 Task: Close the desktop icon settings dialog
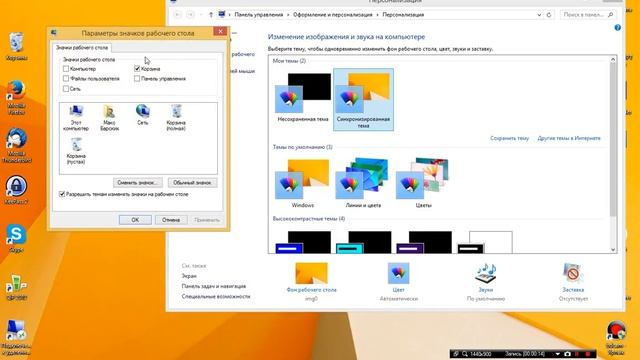point(220,31)
